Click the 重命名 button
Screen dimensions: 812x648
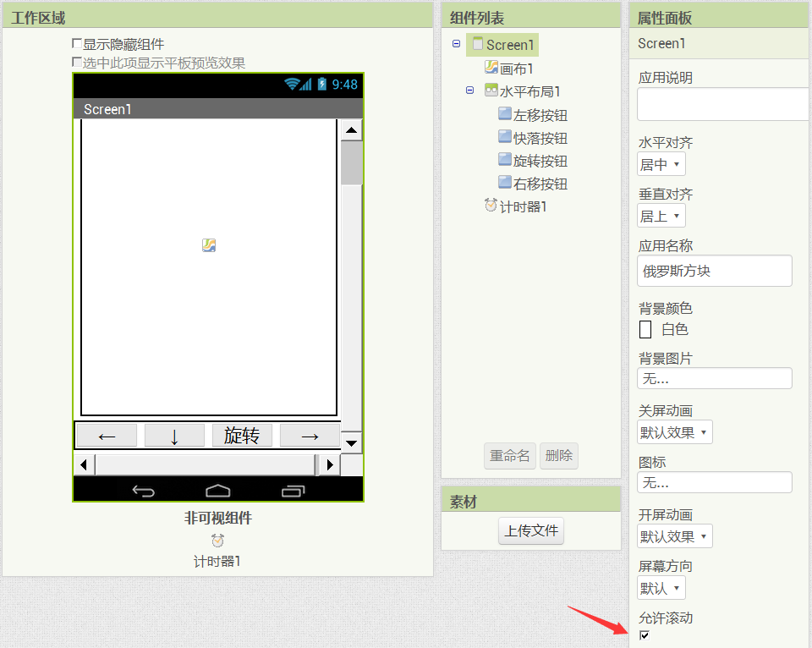[x=509, y=455]
